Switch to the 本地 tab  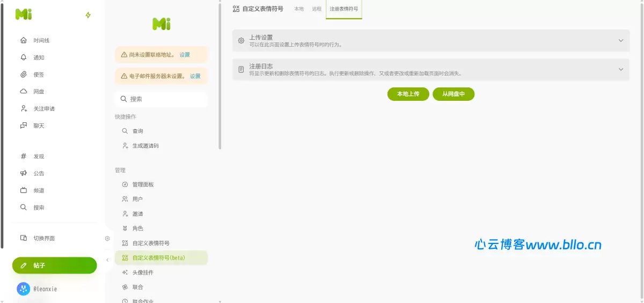coord(299,9)
